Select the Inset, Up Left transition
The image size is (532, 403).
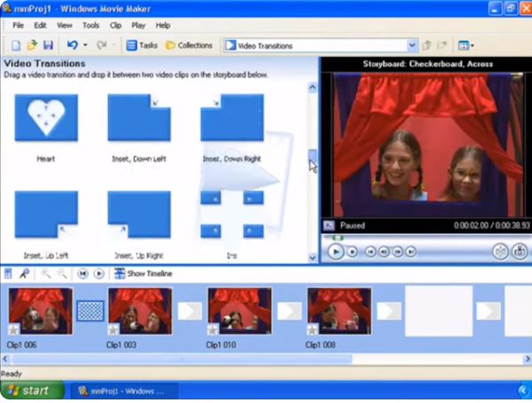pyautogui.click(x=46, y=214)
